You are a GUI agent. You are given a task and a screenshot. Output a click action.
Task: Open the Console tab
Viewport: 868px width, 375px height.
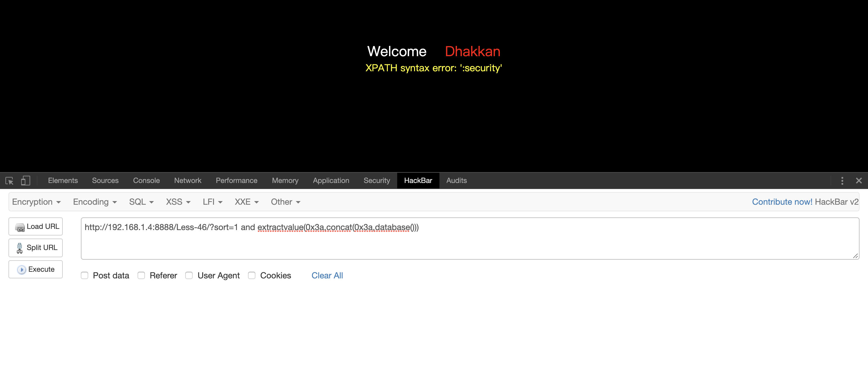pos(146,181)
